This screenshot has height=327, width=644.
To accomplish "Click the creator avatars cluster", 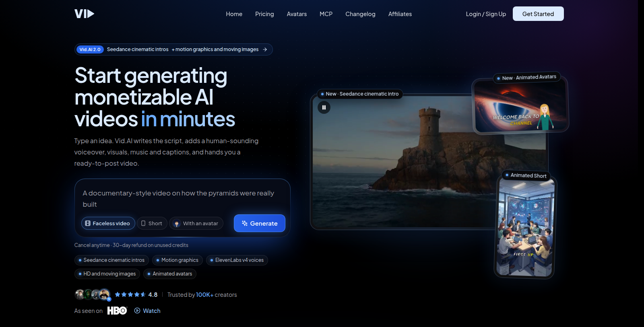I will coord(93,295).
